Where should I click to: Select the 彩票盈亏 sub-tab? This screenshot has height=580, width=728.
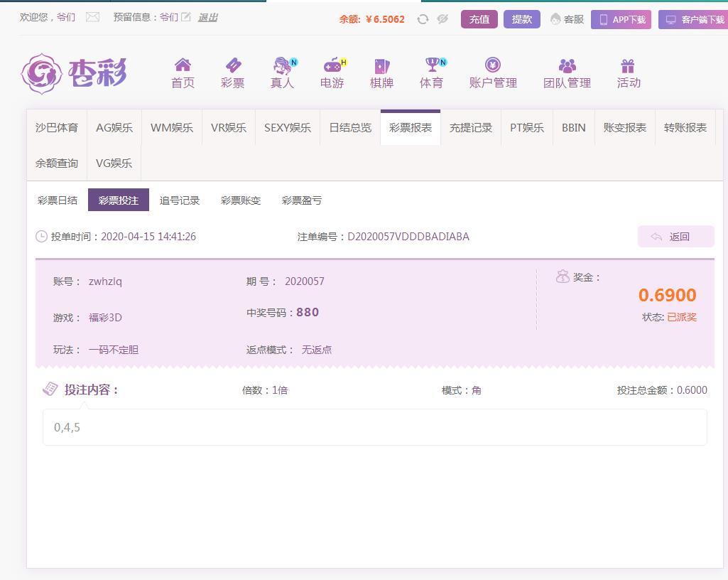[302, 200]
